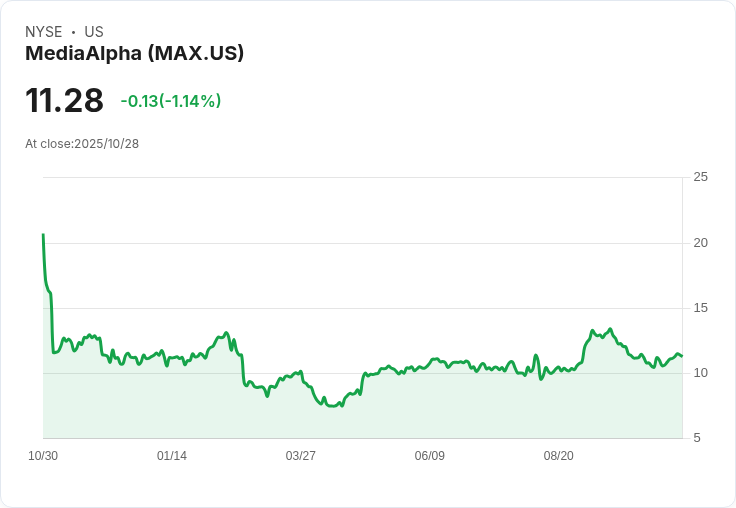This screenshot has width=736, height=508.
Task: Click the lowest trough of the price line
Action: click(331, 406)
